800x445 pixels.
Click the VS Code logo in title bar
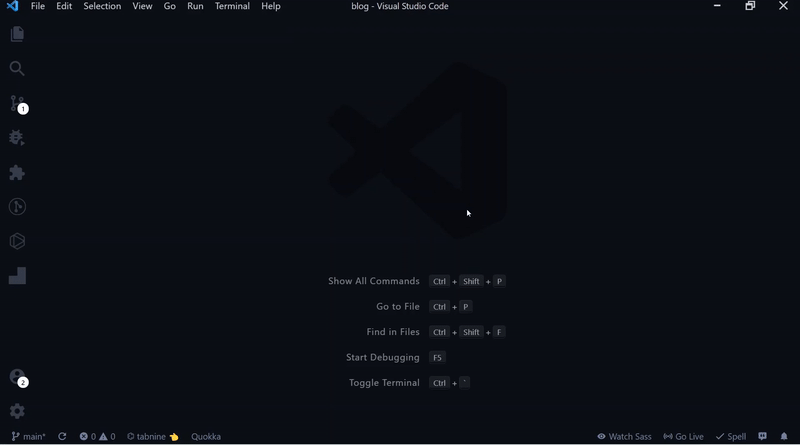pos(12,6)
